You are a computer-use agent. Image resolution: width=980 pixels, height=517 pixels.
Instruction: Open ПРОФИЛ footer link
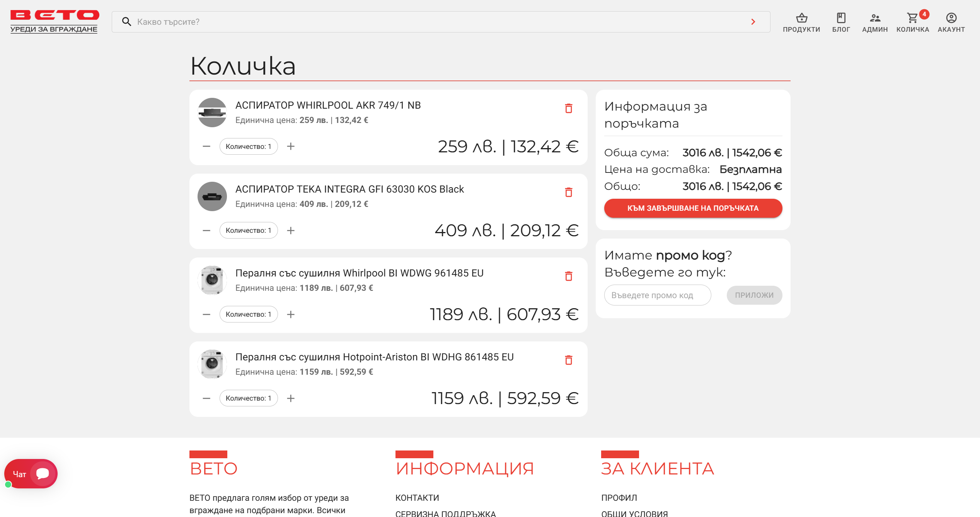[619, 498]
